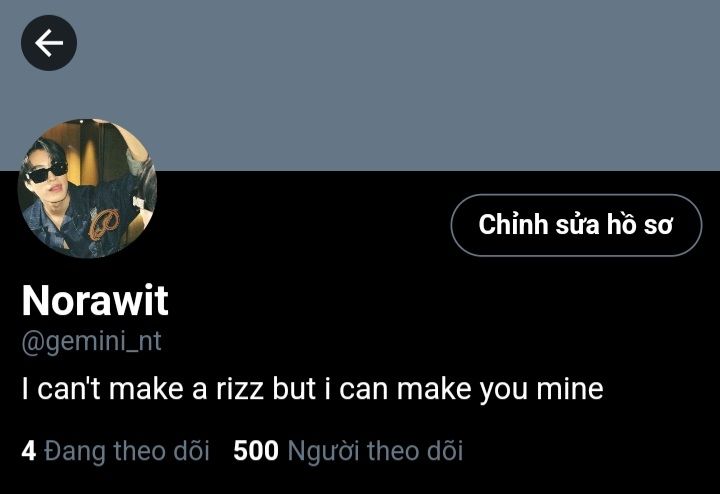The image size is (720, 494).
Task: Go back using the left arrow icon
Action: pyautogui.click(x=49, y=43)
